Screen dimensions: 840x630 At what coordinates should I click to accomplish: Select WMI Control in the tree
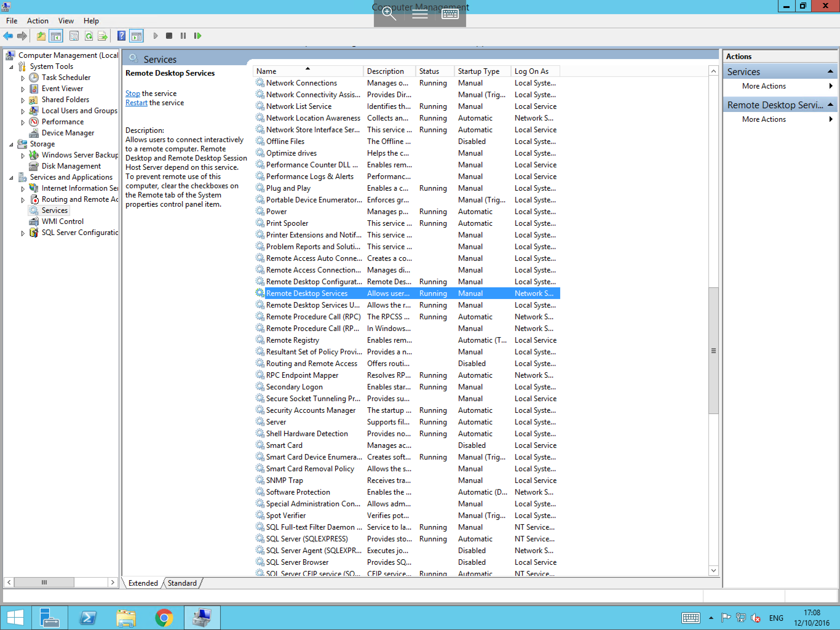(x=63, y=221)
